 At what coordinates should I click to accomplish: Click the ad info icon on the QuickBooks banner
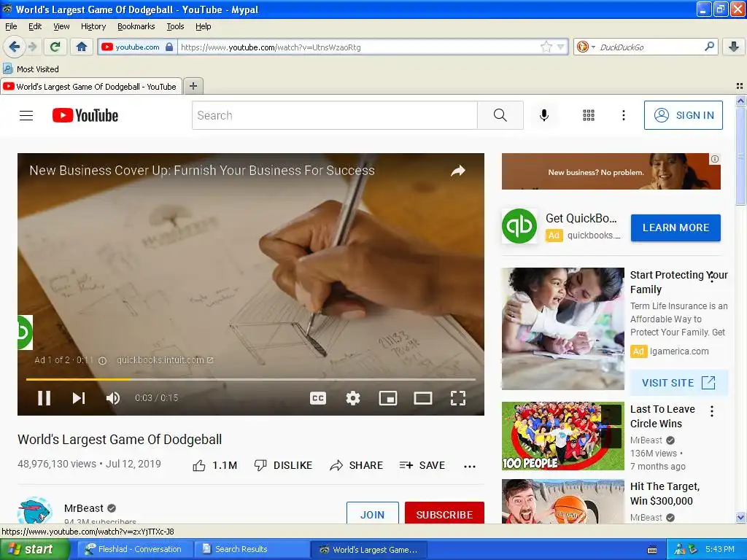(x=715, y=159)
